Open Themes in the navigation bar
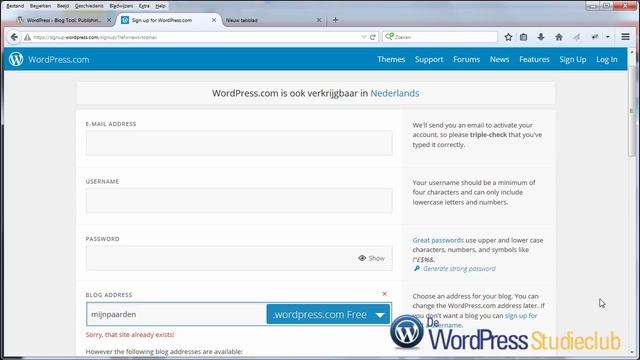Screen dimensions: 640x360 pyautogui.click(x=391, y=59)
